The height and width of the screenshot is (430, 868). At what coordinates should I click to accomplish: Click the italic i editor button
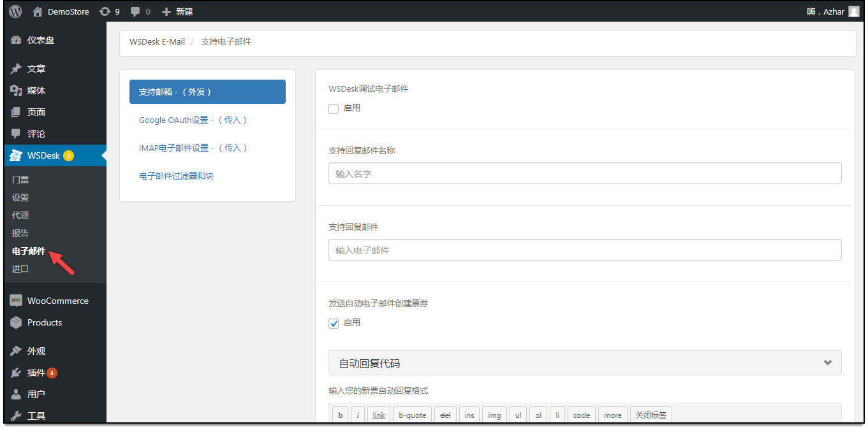(358, 415)
